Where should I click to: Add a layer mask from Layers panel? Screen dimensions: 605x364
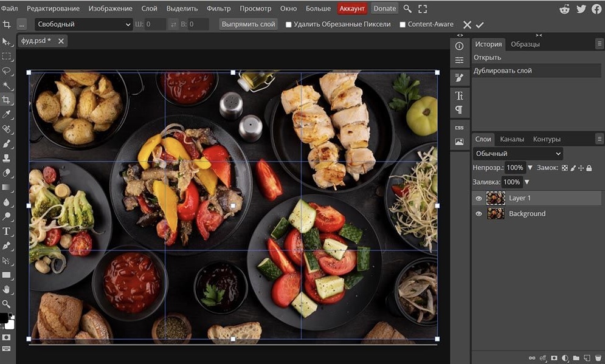(554, 358)
